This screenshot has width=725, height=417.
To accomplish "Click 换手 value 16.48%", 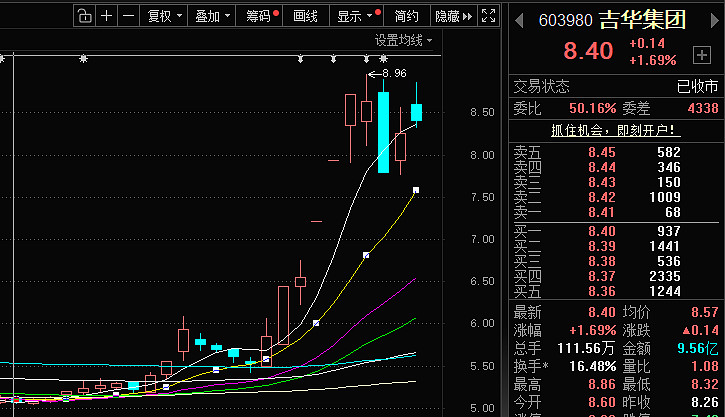I will point(592,366).
